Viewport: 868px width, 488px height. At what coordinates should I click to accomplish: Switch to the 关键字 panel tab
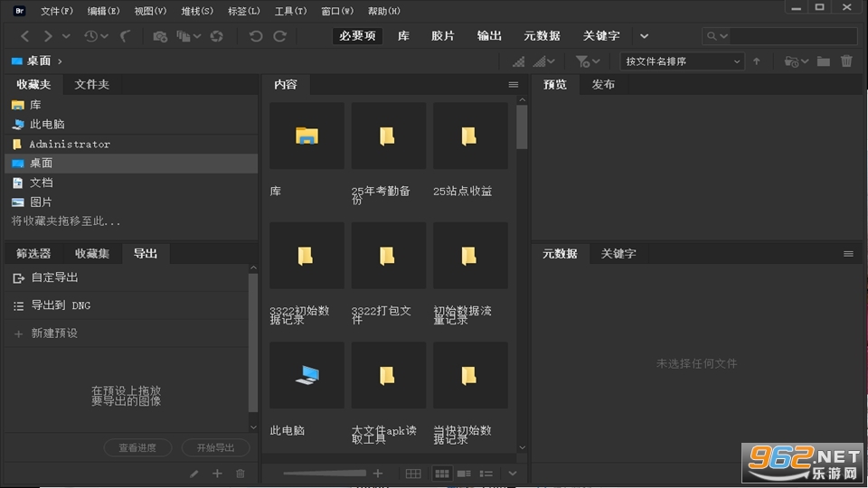click(618, 254)
